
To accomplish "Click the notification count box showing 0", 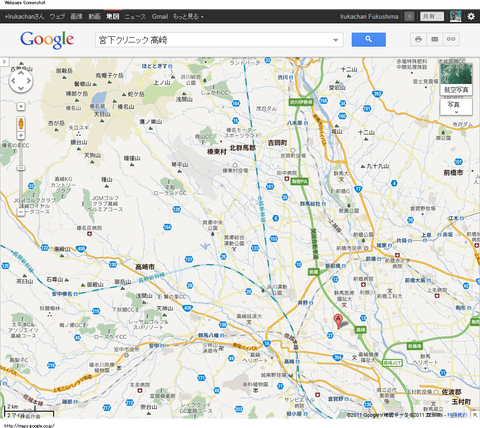I will tap(409, 16).
